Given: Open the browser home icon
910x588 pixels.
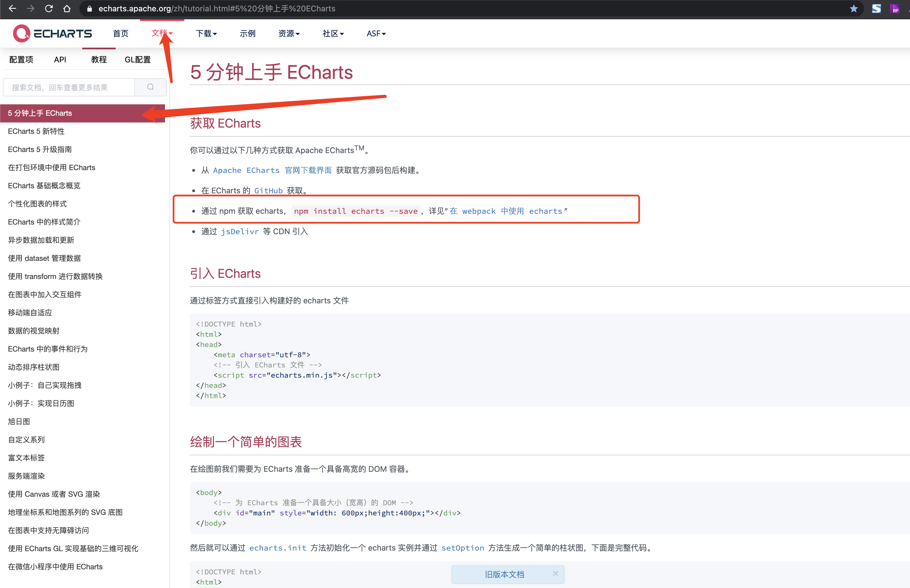Looking at the screenshot, I should [x=67, y=9].
